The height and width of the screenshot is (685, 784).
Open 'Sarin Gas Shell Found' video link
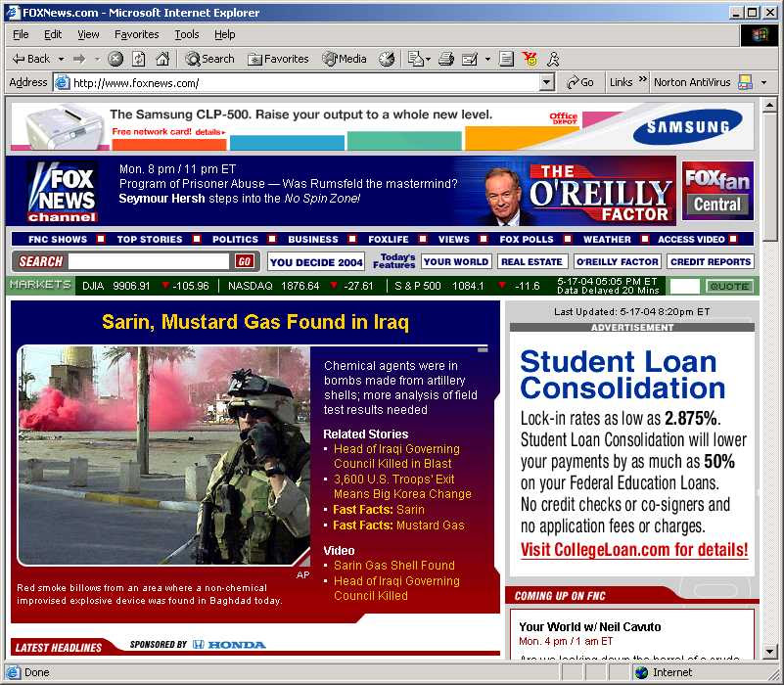pyautogui.click(x=394, y=565)
